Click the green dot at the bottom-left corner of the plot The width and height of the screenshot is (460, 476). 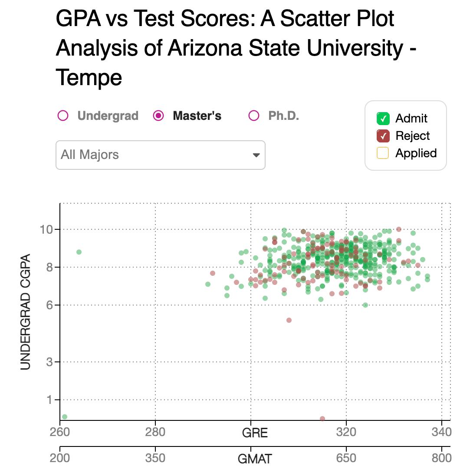pos(65,417)
